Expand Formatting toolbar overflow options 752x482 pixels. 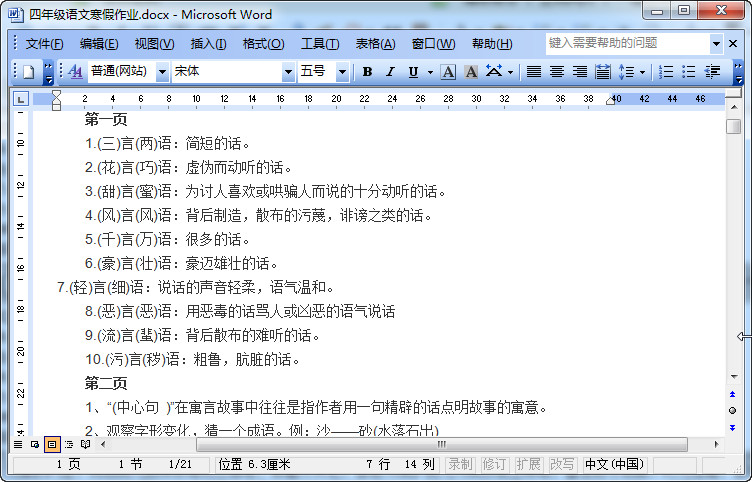tap(739, 72)
